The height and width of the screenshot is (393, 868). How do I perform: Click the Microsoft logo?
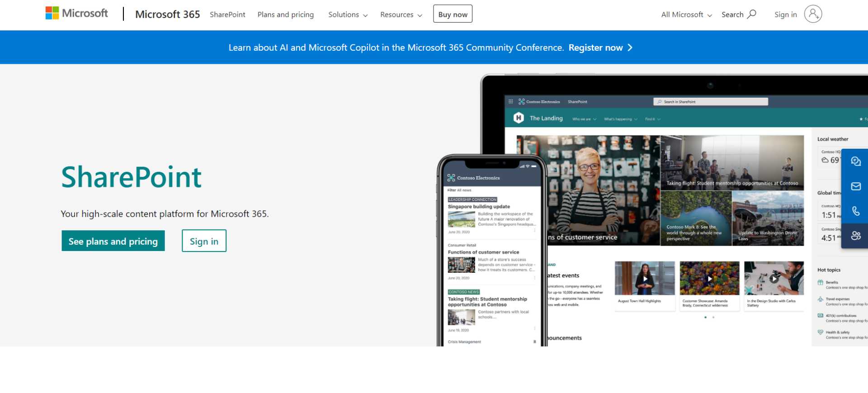(77, 14)
